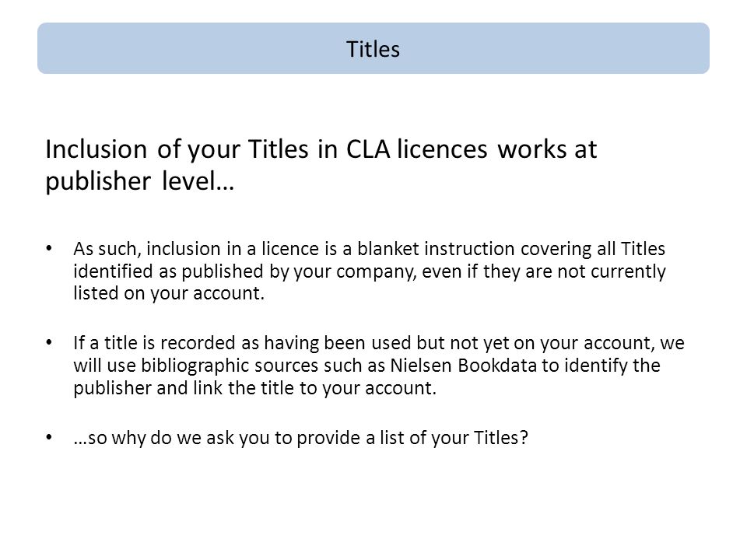Click the text publisher level…
The image size is (747, 560).
click(140, 181)
